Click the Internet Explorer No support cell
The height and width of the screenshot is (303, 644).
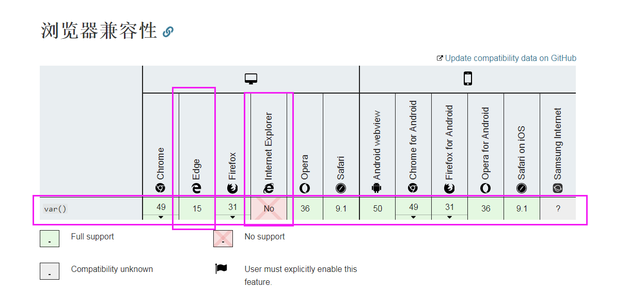(x=269, y=209)
